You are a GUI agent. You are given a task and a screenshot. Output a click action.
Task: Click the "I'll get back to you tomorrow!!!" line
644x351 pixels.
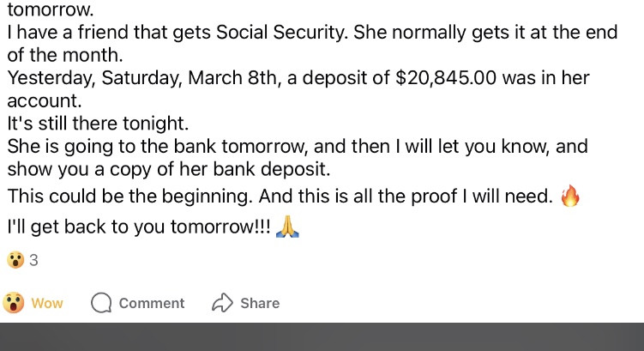pos(139,228)
